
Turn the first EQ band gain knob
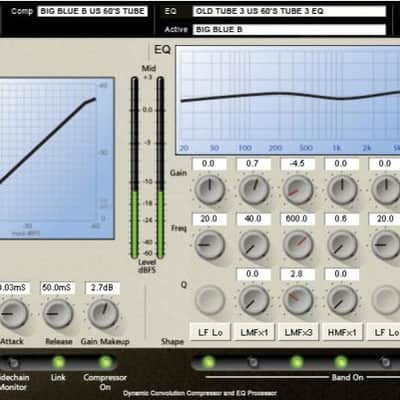click(x=210, y=190)
